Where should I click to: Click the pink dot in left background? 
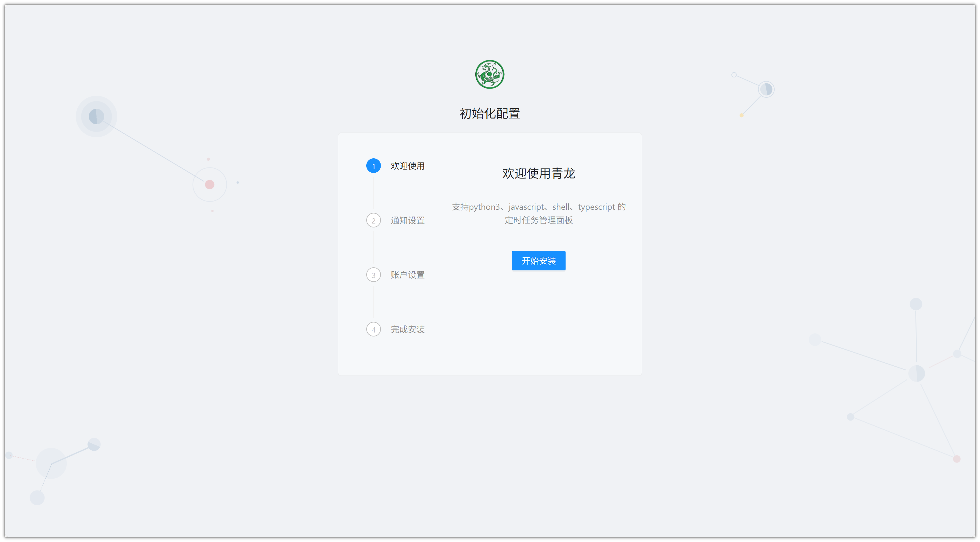click(x=210, y=185)
